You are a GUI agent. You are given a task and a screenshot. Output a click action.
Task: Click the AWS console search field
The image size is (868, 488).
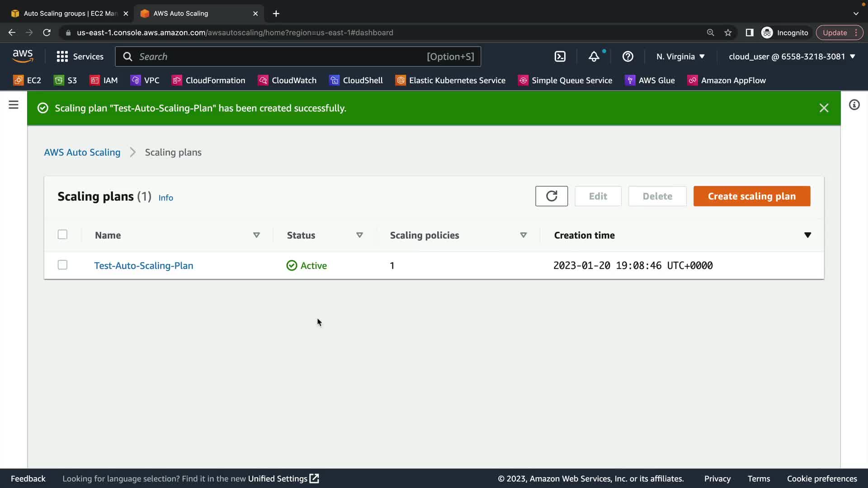[280, 56]
